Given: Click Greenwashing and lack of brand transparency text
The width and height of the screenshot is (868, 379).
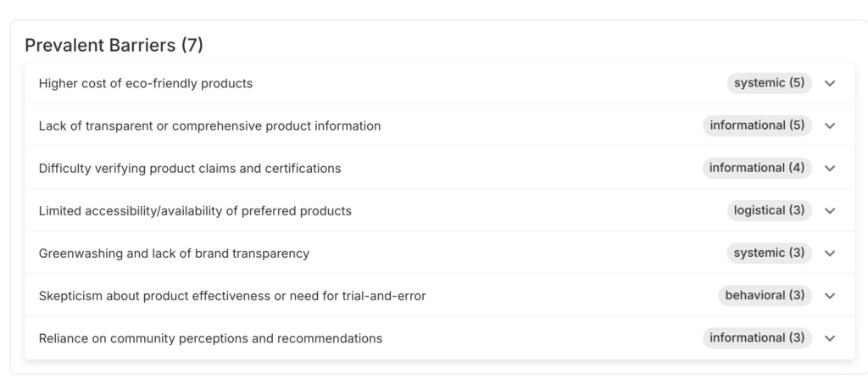Looking at the screenshot, I should 174,253.
